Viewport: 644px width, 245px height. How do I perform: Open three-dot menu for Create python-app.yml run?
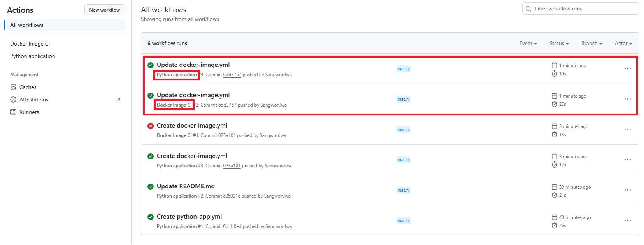(x=627, y=220)
